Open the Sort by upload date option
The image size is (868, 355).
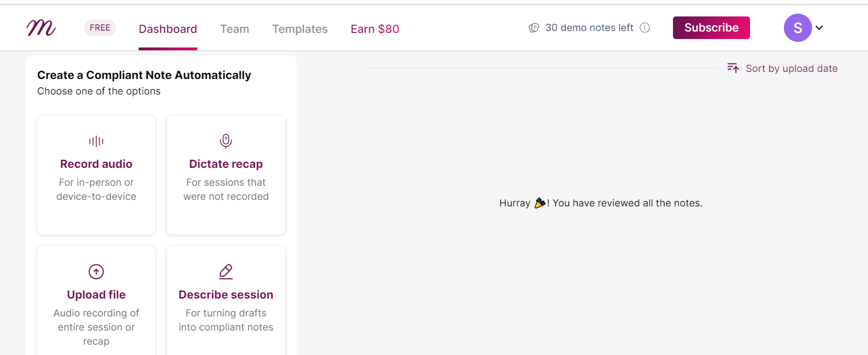coord(791,68)
